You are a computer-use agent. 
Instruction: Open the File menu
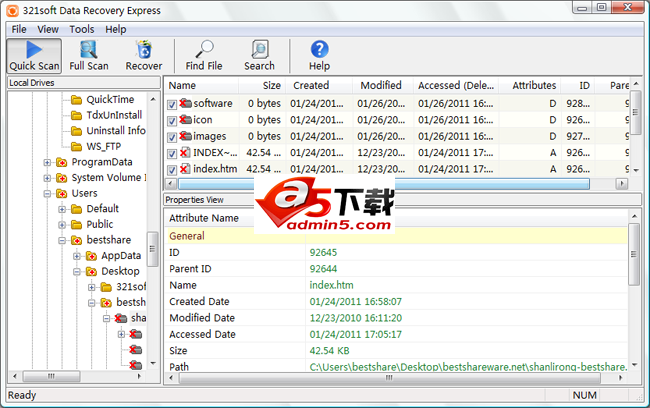[19, 29]
